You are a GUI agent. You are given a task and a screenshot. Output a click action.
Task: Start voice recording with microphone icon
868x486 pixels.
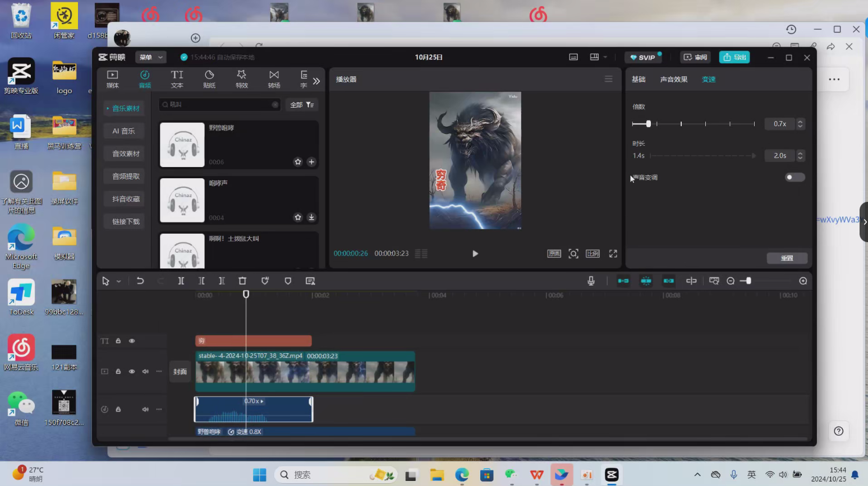click(x=591, y=281)
